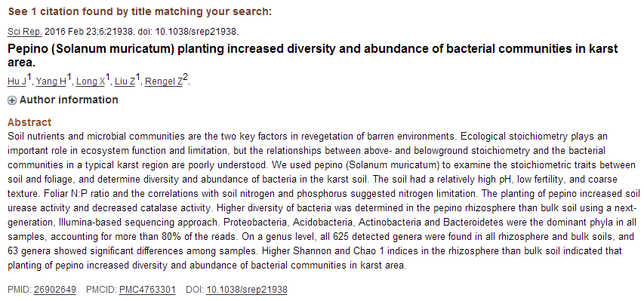This screenshot has width=644, height=301.
Task: Expand Author information plus icon
Action: point(12,100)
